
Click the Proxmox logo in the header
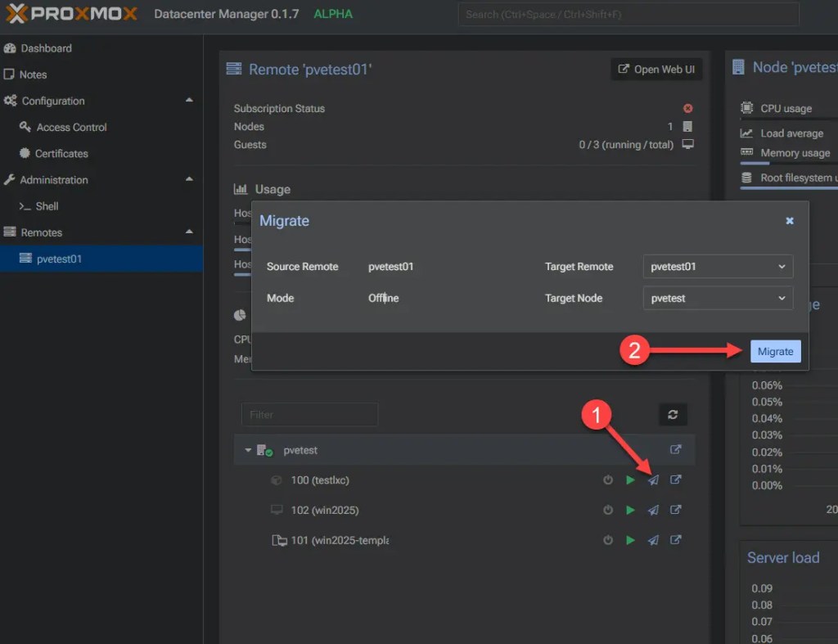point(70,13)
